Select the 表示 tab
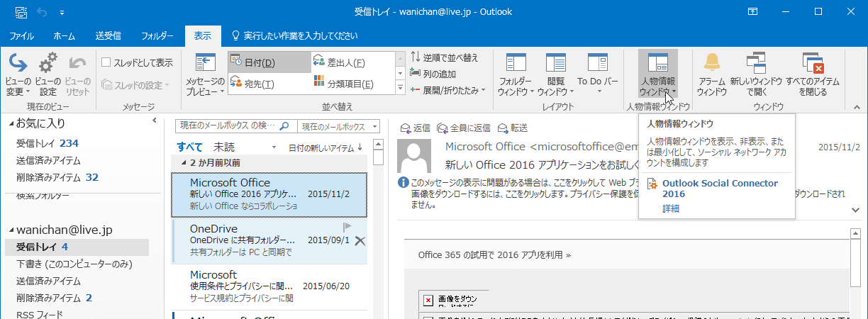 pyautogui.click(x=203, y=35)
